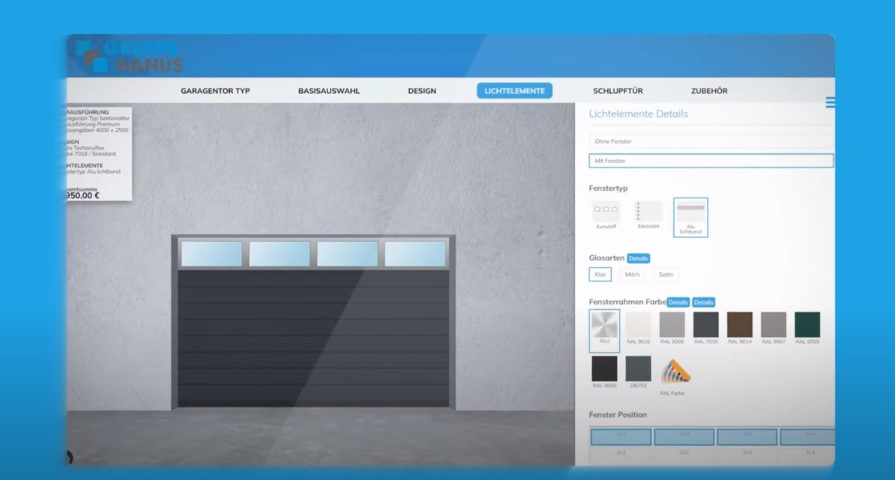
Task: Click the garage door preview image
Action: coord(314,321)
